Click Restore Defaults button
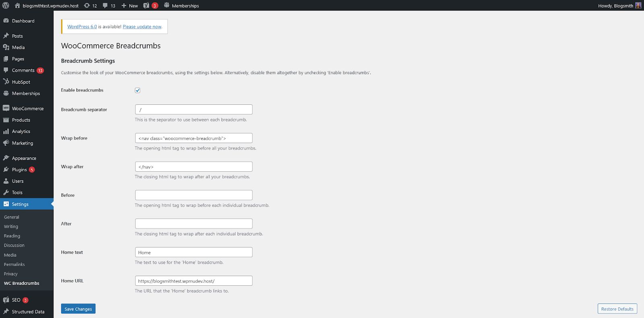Image resolution: width=644 pixels, height=318 pixels. [x=617, y=309]
